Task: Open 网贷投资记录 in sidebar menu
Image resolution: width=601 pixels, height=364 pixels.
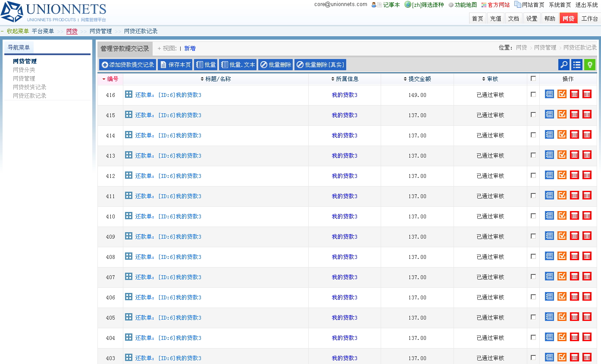Action: coord(30,87)
